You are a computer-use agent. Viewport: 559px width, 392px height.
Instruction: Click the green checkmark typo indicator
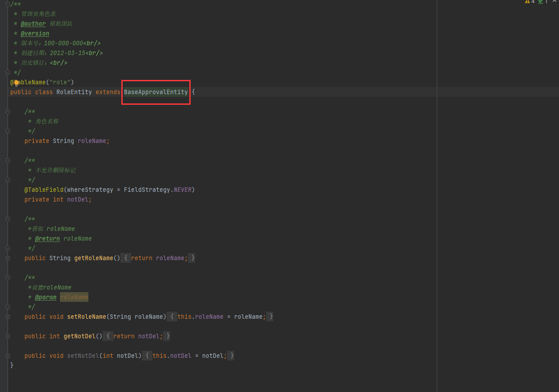pos(540,2)
